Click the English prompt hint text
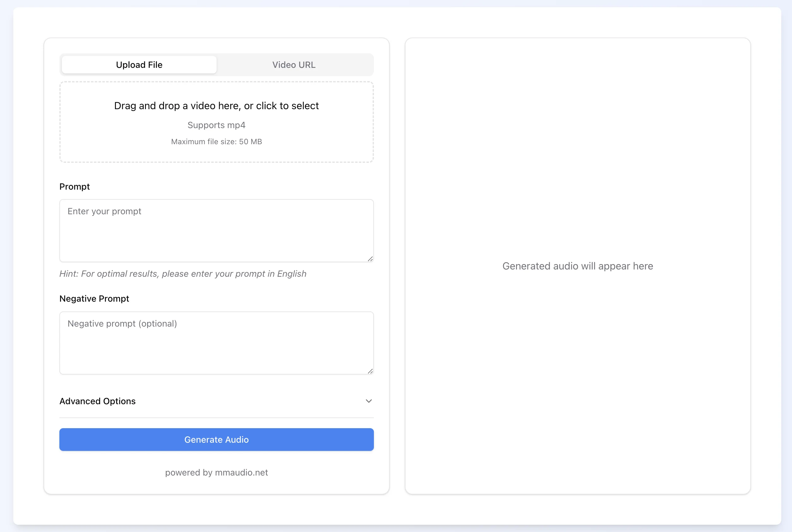 (x=183, y=274)
